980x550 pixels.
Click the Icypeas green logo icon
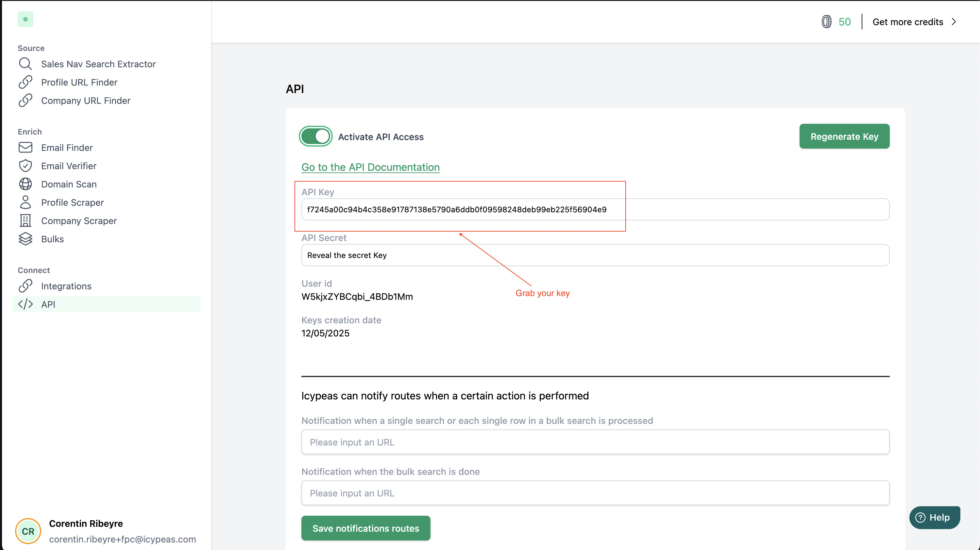point(25,19)
